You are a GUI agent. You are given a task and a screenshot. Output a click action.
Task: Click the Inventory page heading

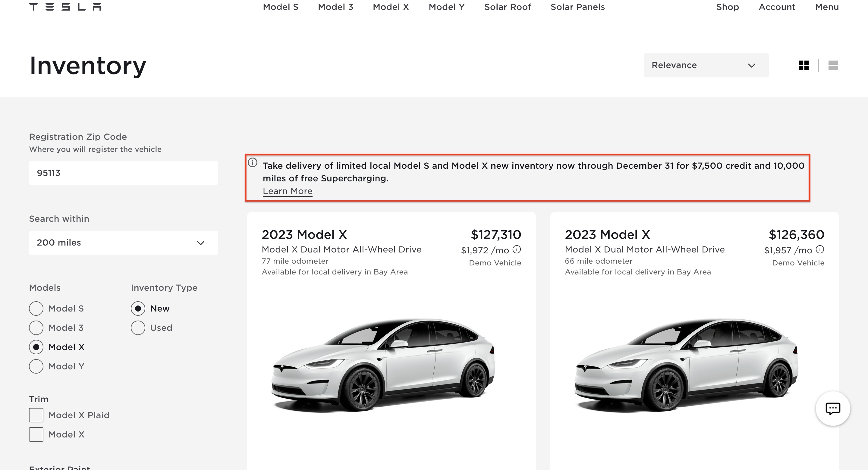click(88, 65)
